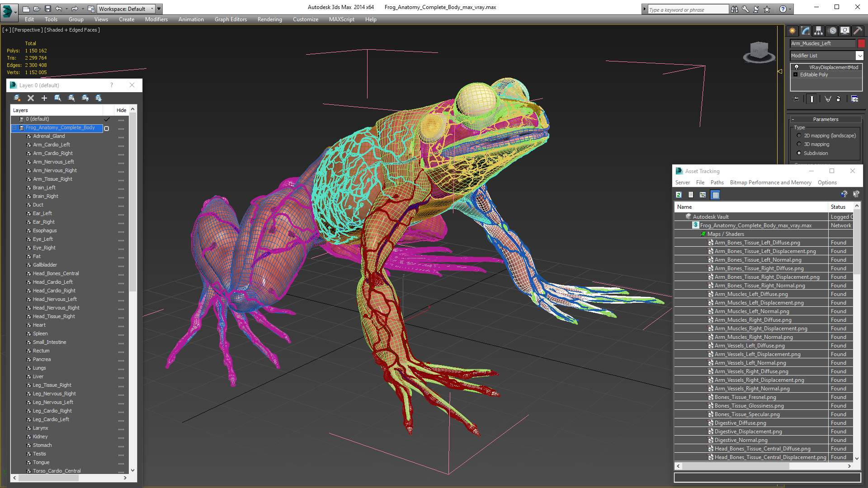Switch Asset Tracking to tree view

(703, 195)
